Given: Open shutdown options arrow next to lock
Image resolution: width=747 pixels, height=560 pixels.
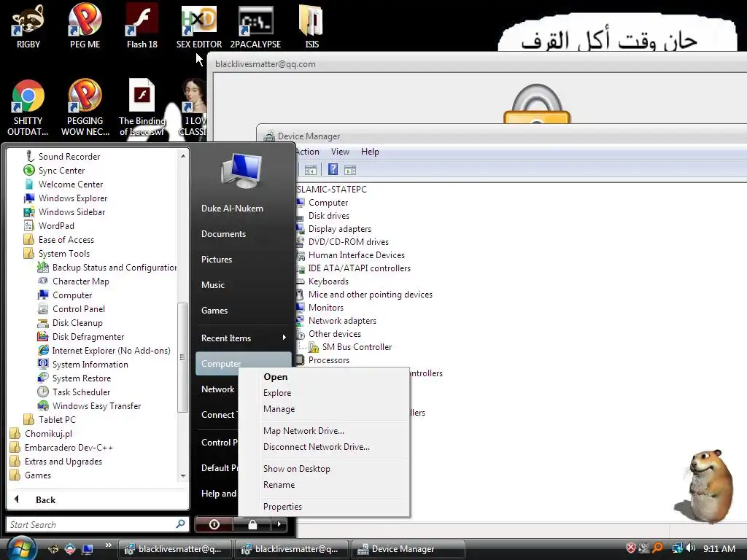Looking at the screenshot, I should pos(279,524).
